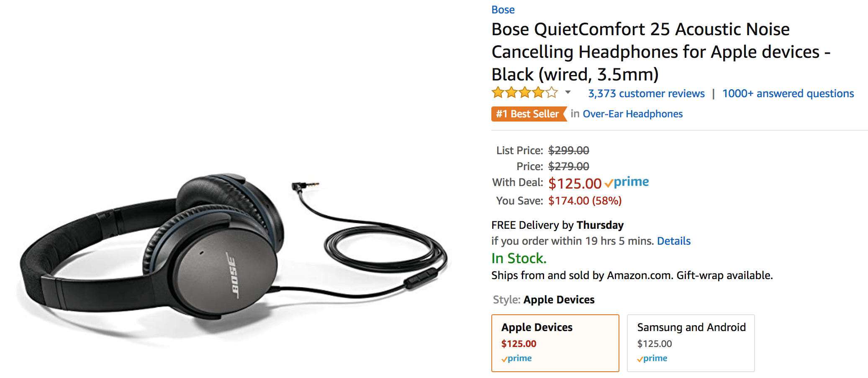
Task: Click the In Stock status text
Action: click(519, 258)
